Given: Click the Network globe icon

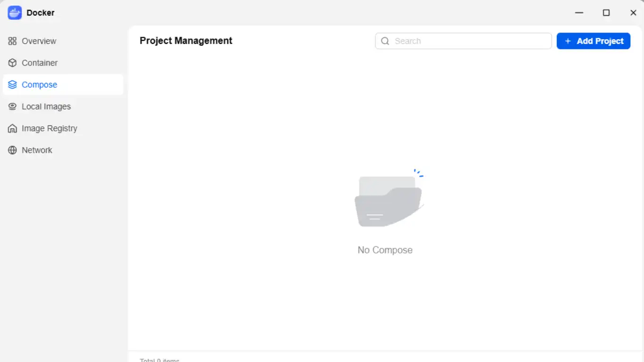Looking at the screenshot, I should point(12,150).
